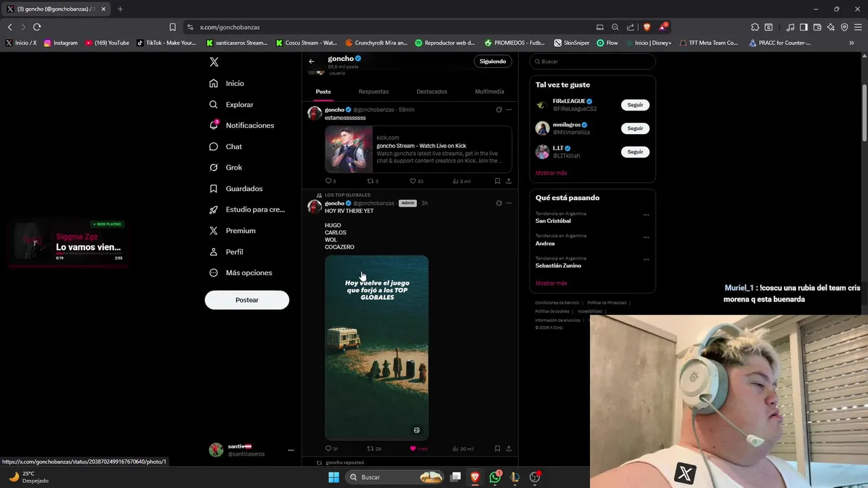868x488 pixels.
Task: Open the kick.com goncho Stream link card
Action: point(418,149)
